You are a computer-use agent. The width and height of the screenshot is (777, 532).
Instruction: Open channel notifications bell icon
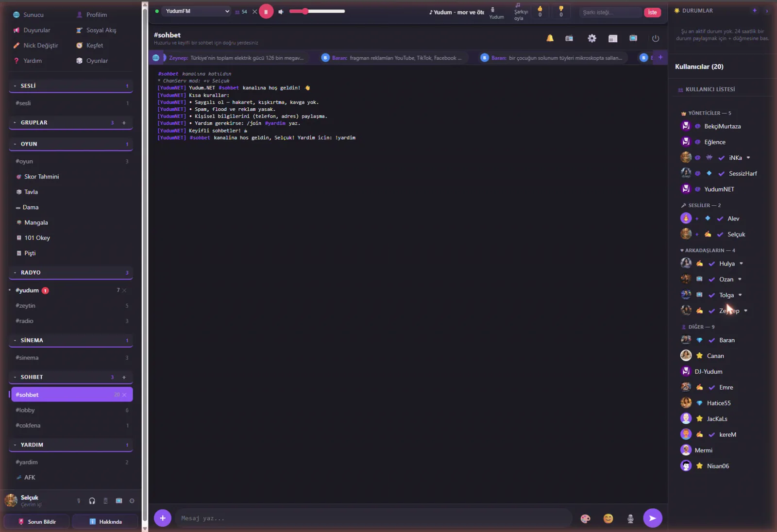point(550,38)
